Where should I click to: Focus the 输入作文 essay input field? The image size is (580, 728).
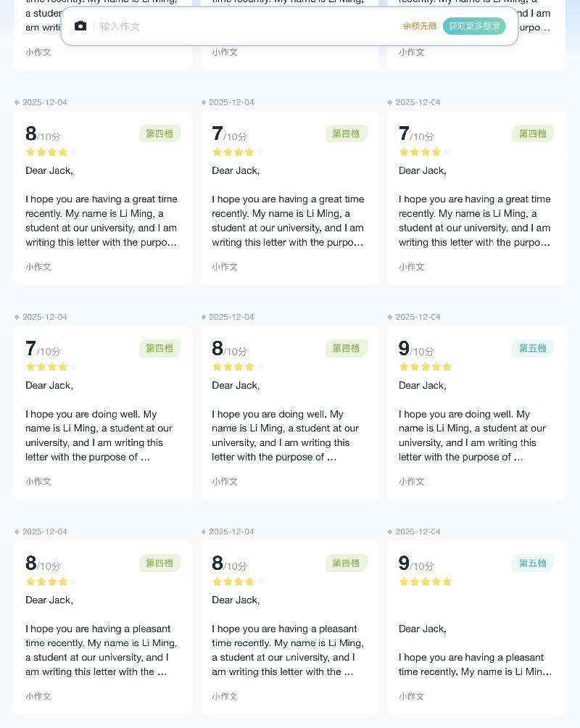tap(246, 26)
